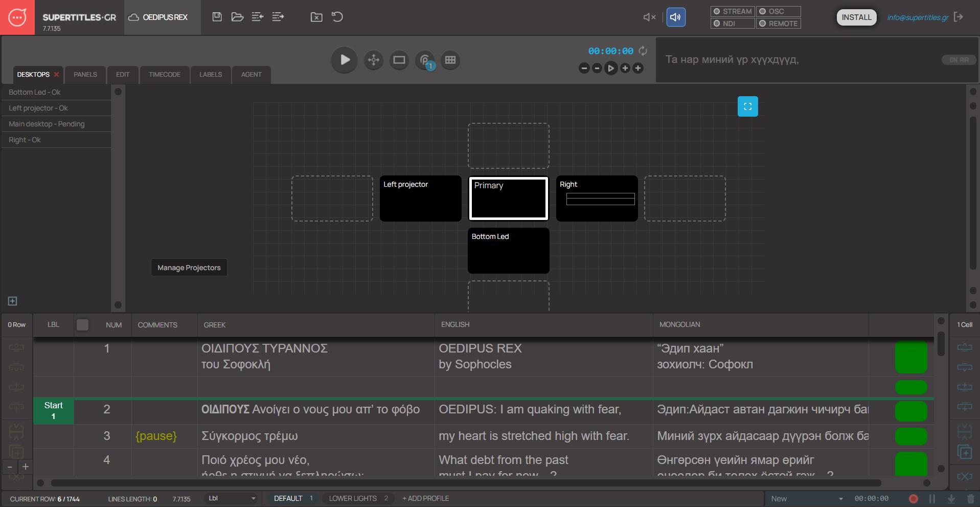Click the green swatch on OEDIPUS REX row
The height and width of the screenshot is (507, 980).
click(911, 357)
